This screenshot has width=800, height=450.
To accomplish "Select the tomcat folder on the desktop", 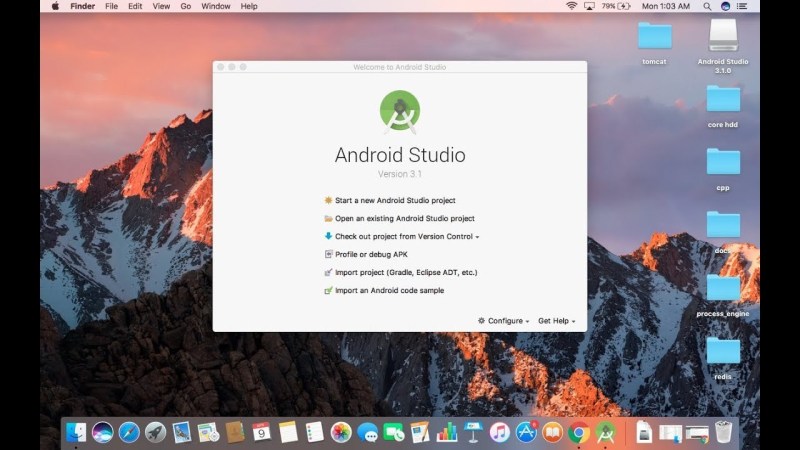I will point(655,37).
